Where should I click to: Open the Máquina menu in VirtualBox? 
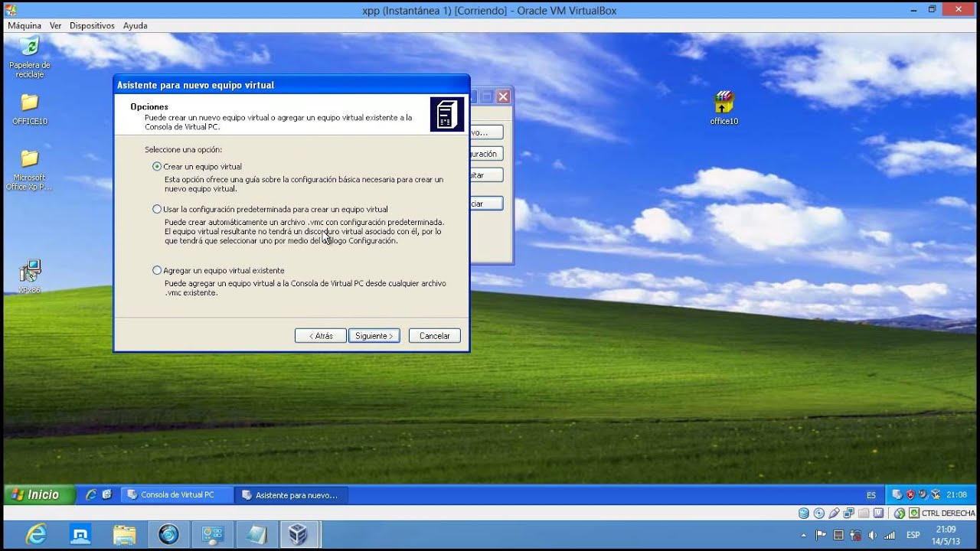coord(24,25)
